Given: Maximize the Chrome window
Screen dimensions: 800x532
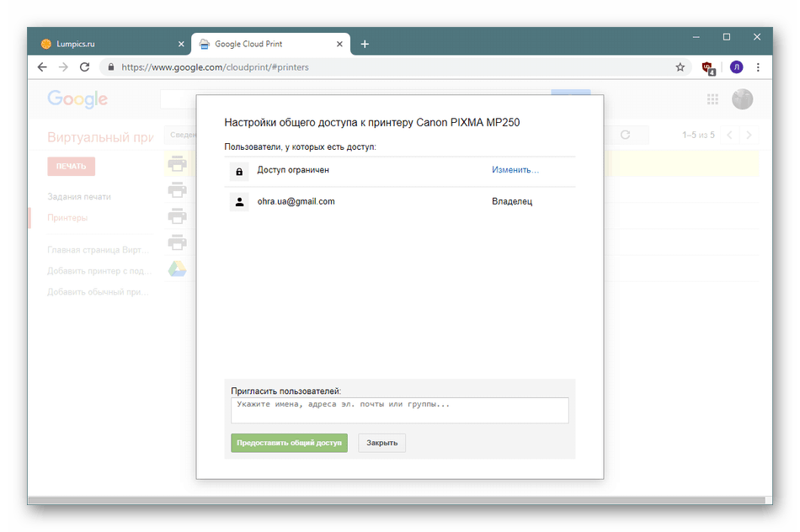Looking at the screenshot, I should [x=727, y=37].
